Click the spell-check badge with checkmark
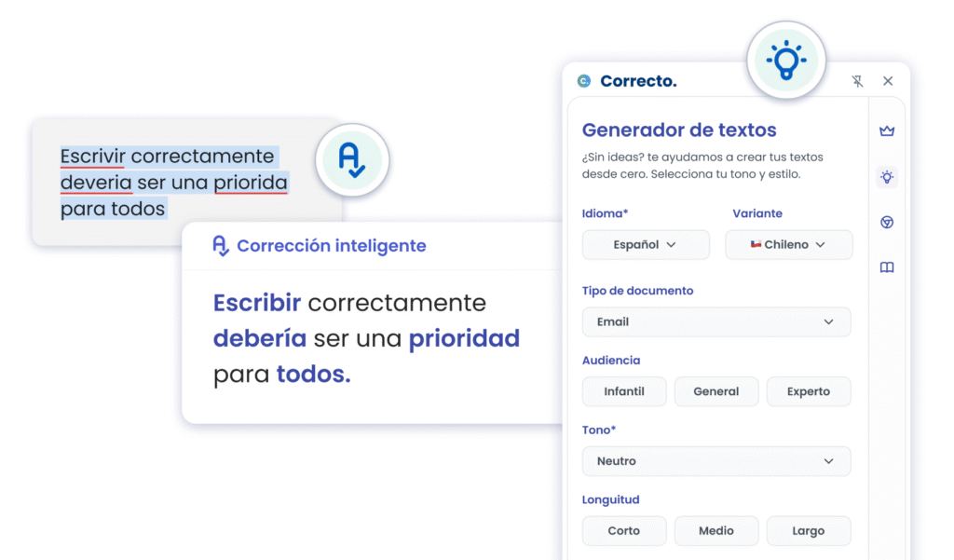Viewport: 954px width, 560px height. tap(351, 161)
